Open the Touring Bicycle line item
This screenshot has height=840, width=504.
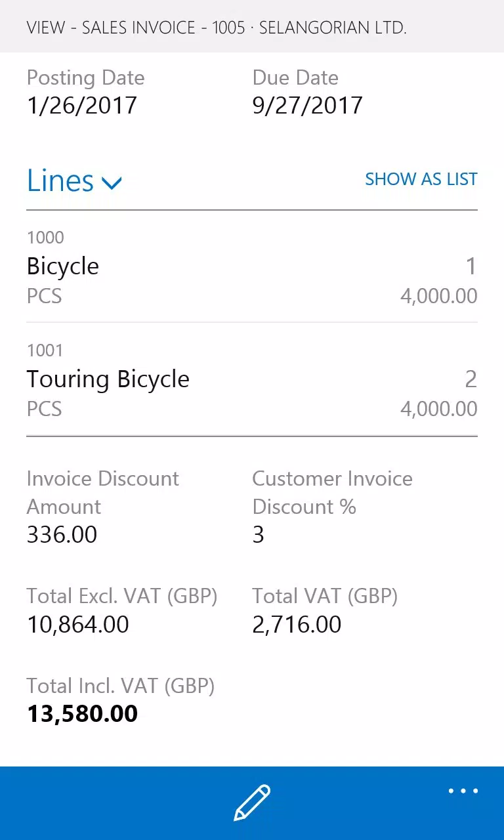click(252, 379)
